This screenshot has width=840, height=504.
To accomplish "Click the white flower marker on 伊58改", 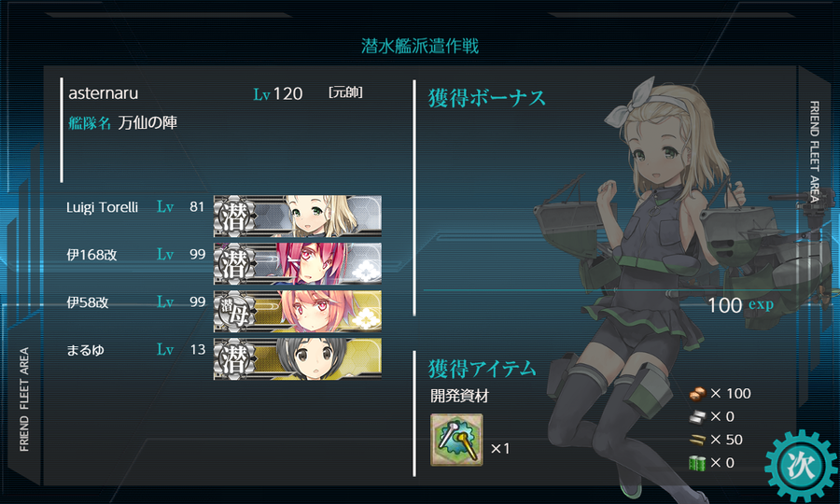I will click(x=365, y=319).
